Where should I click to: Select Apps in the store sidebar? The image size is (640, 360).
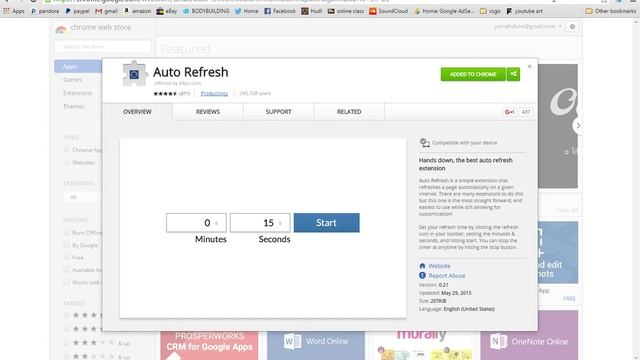[x=78, y=66]
